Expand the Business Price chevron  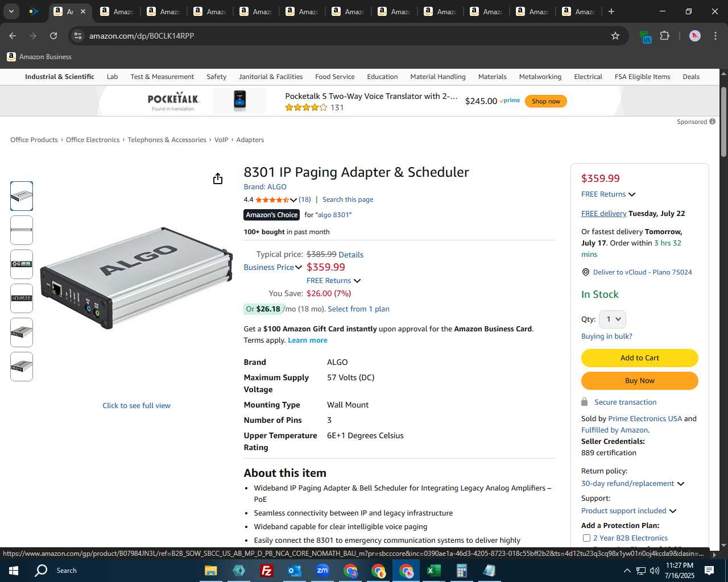click(x=299, y=268)
